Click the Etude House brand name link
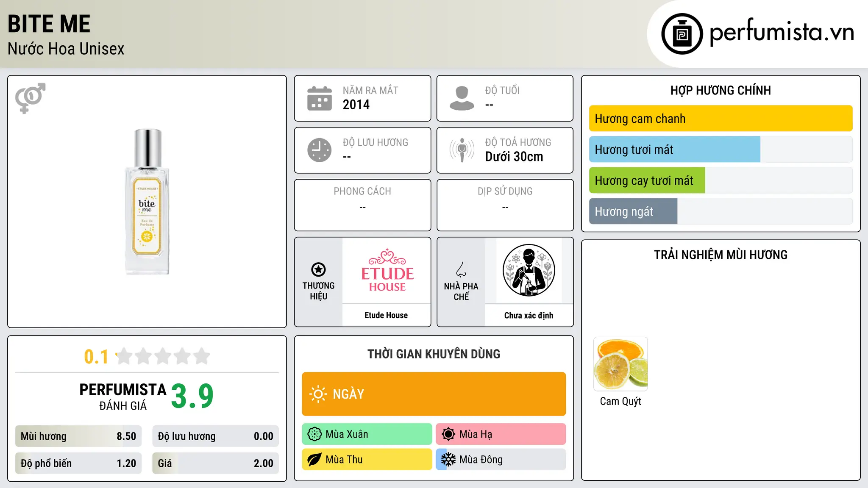Viewport: 868px width, 488px height. pos(386,315)
